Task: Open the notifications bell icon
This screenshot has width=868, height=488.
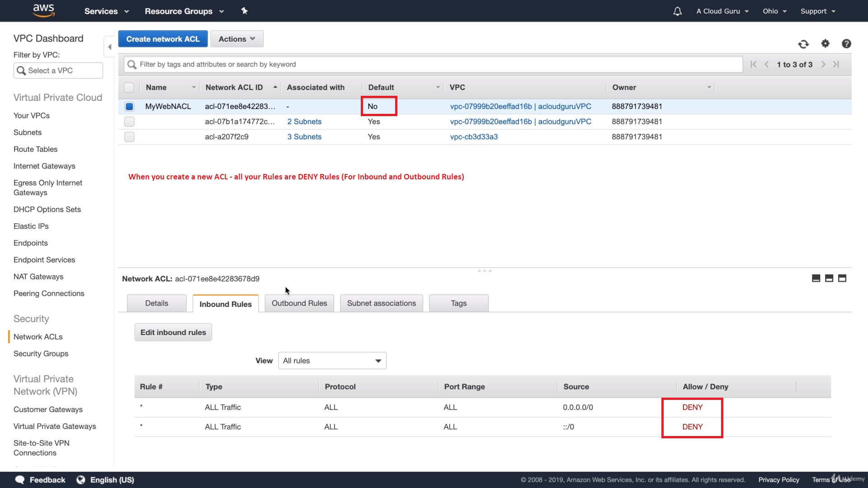Action: tap(677, 11)
